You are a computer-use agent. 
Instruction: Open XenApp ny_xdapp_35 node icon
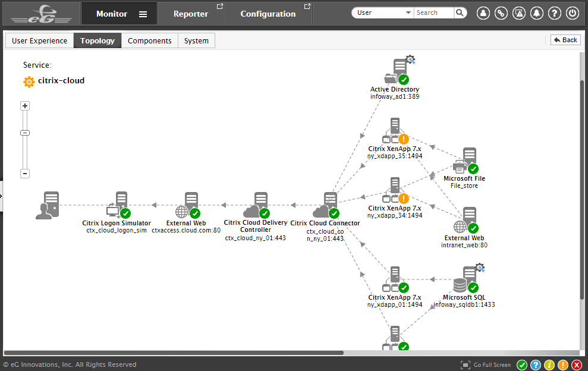coord(395,131)
